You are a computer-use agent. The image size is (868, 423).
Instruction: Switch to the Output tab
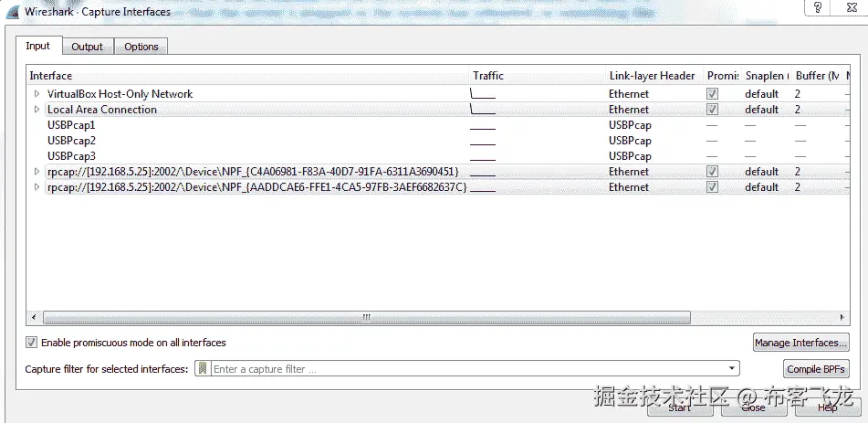(x=88, y=47)
